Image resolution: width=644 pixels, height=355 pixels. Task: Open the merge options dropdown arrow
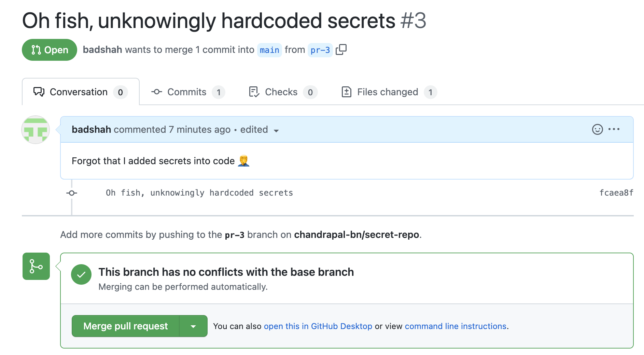[x=193, y=326]
